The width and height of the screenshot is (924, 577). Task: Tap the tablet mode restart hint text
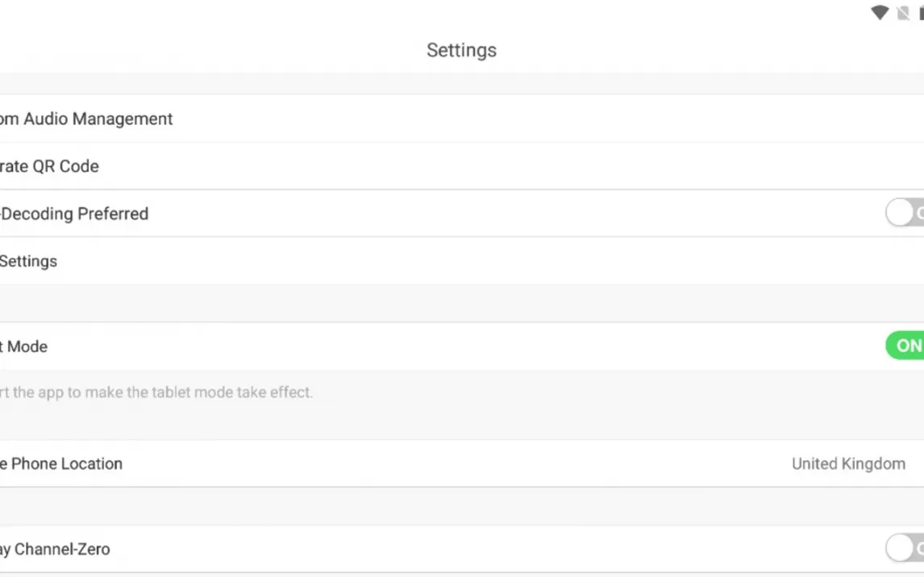(x=156, y=392)
